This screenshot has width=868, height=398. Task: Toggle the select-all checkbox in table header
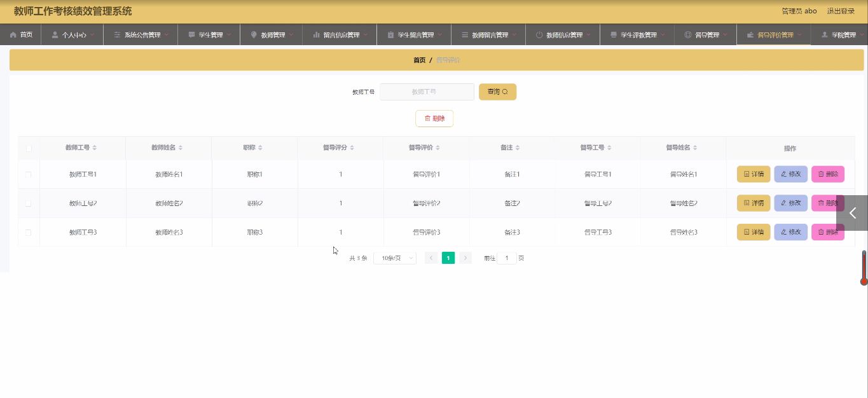pyautogui.click(x=29, y=149)
